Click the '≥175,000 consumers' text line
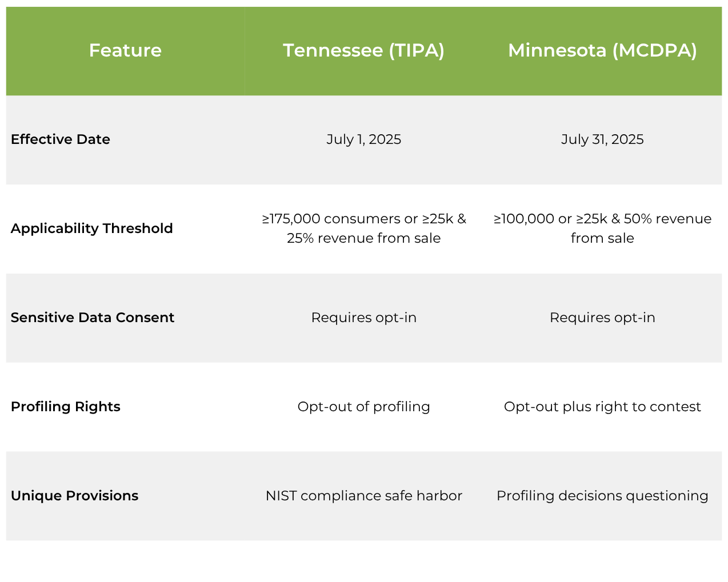The height and width of the screenshot is (582, 728). pyautogui.click(x=364, y=219)
